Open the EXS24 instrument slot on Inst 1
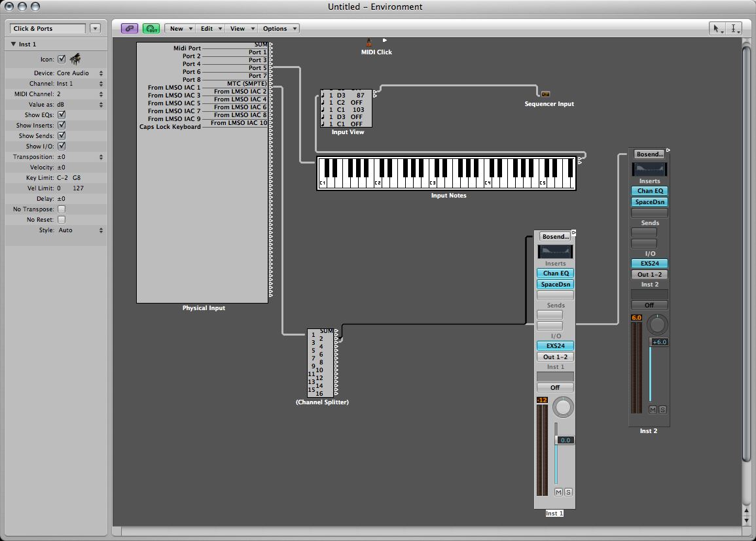The width and height of the screenshot is (756, 541). coord(556,346)
